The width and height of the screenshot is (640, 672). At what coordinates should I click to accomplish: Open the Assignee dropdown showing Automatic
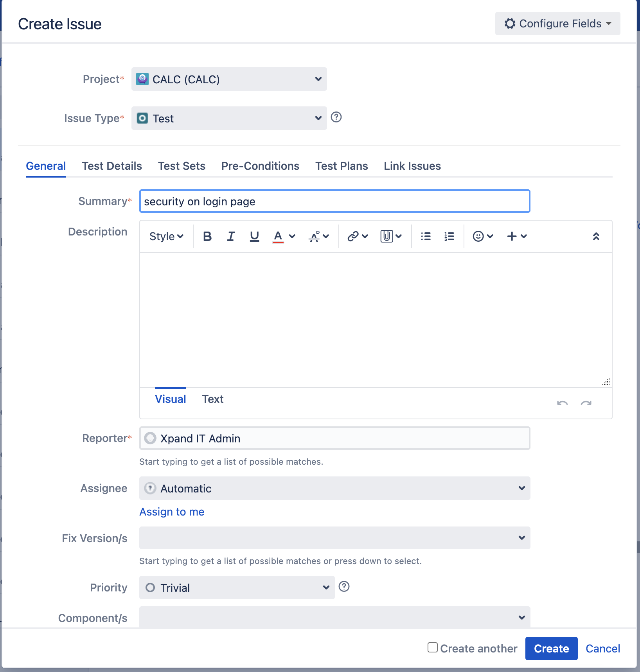tap(334, 488)
